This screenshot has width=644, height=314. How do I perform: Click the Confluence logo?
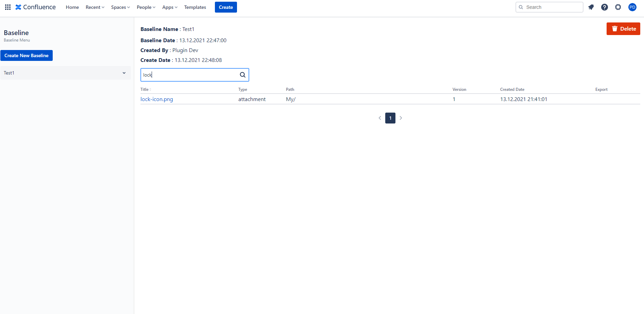point(35,7)
